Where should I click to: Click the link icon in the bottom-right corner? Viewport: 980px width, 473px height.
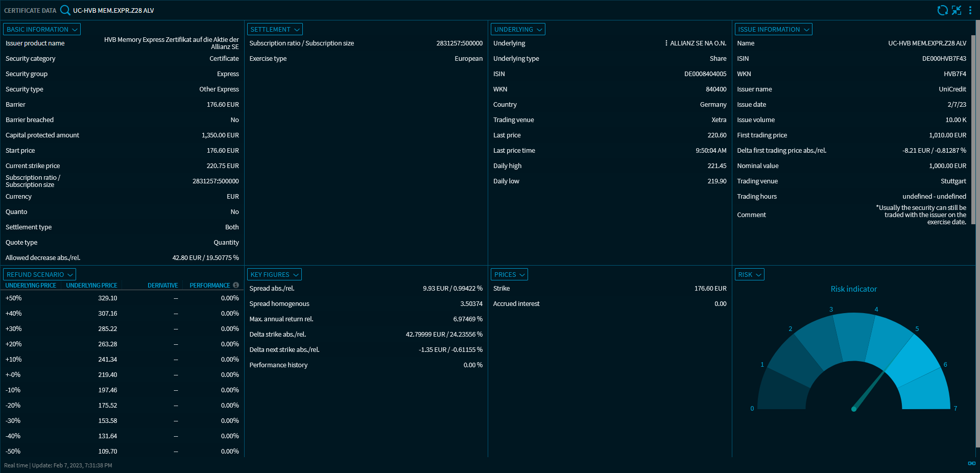(971, 463)
